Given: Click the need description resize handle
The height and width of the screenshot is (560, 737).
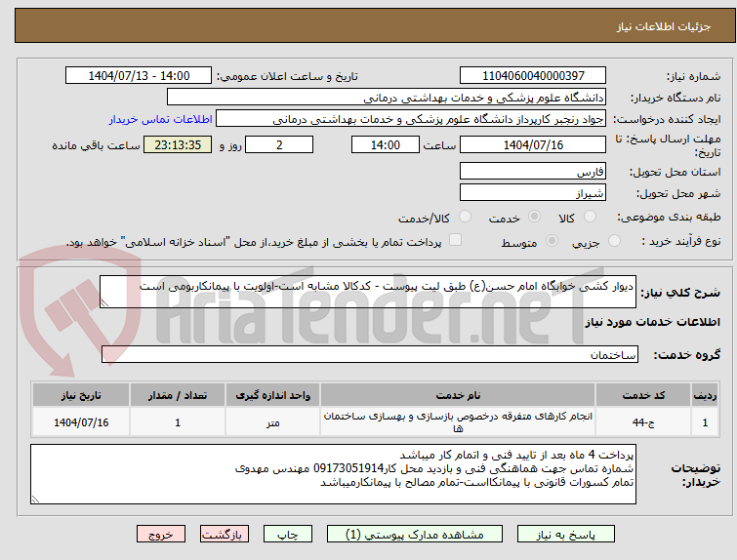Looking at the screenshot, I should click(104, 303).
